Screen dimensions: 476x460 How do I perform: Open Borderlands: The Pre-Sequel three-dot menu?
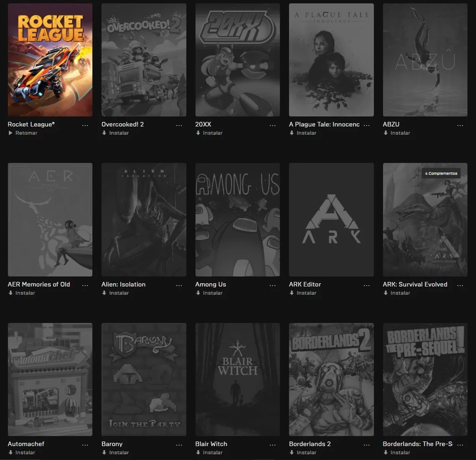tap(460, 445)
